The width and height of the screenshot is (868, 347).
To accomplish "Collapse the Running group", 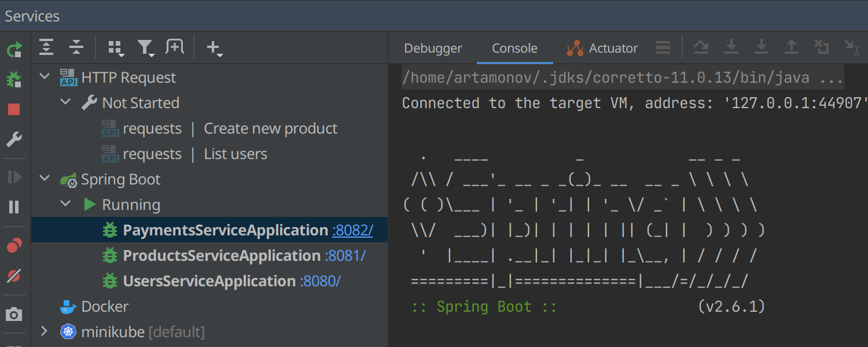I will point(66,204).
